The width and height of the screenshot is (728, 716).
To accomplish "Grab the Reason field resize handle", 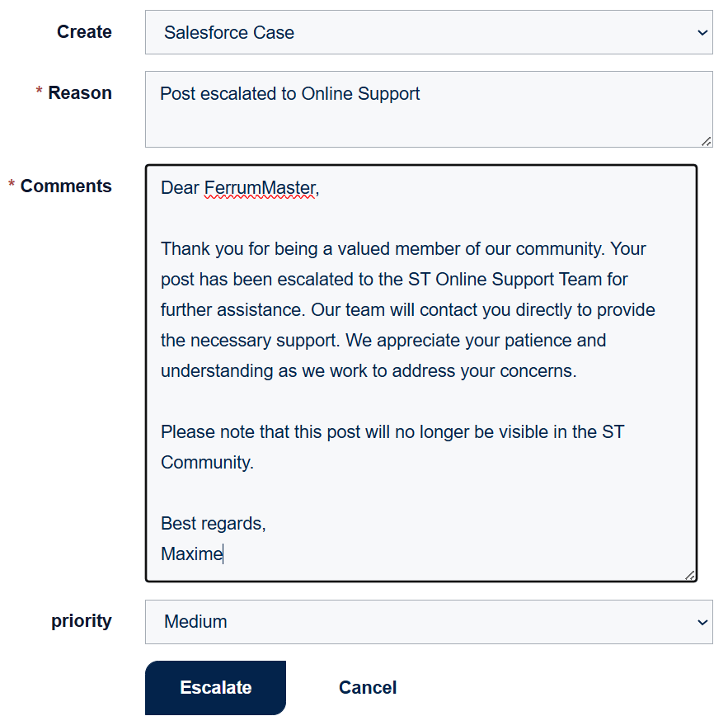I will [x=707, y=142].
